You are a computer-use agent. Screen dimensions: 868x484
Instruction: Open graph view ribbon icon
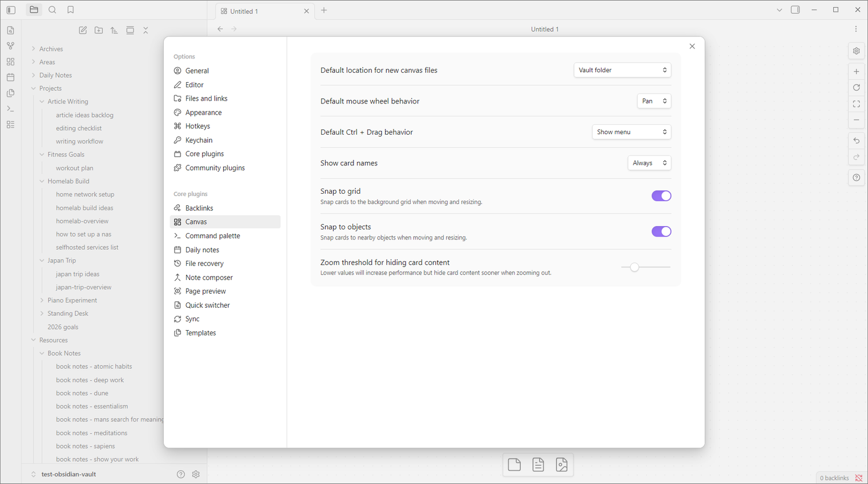10,46
